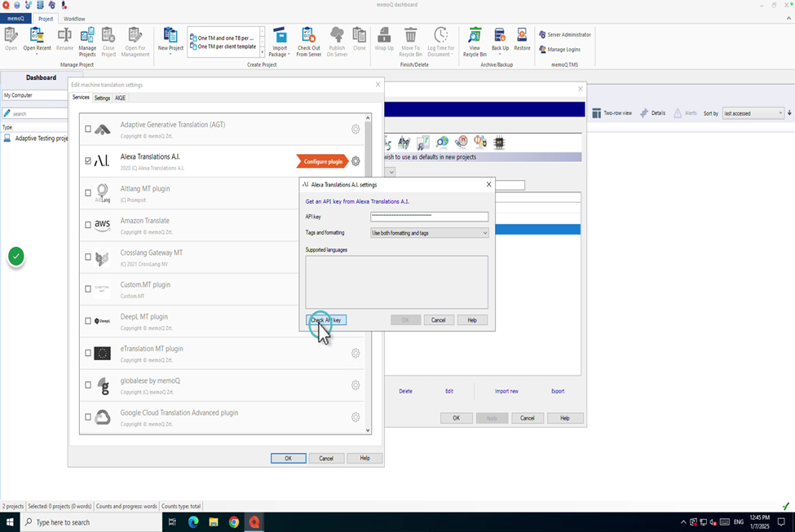Viewport: 795px width, 532px height.
Task: Open the My Computer location dropdown
Action: tap(34, 95)
